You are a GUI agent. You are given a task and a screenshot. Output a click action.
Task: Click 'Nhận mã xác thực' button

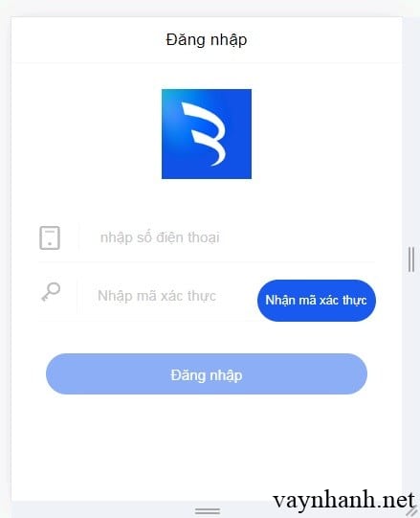tap(317, 301)
